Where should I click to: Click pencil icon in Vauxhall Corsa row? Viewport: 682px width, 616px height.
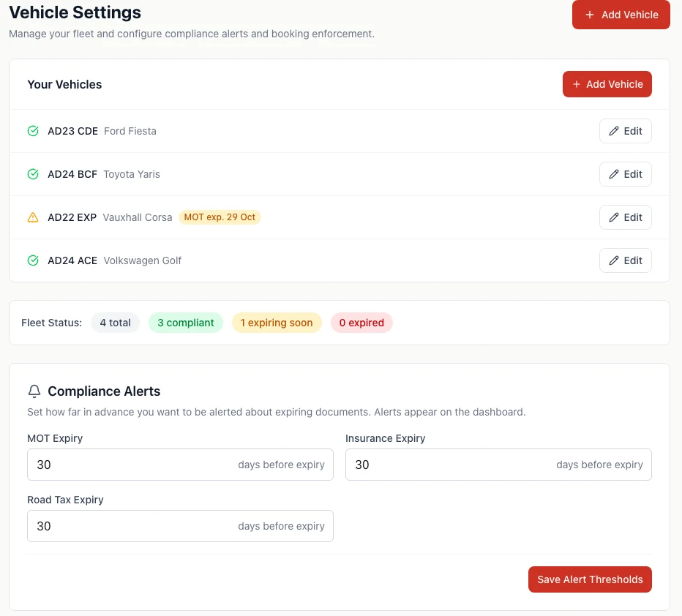tap(614, 217)
